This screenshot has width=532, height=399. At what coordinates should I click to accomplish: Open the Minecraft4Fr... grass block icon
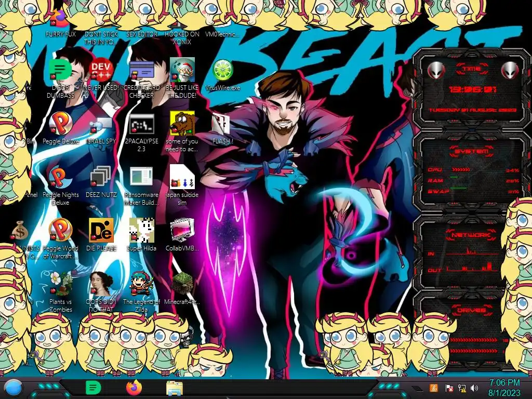(182, 284)
